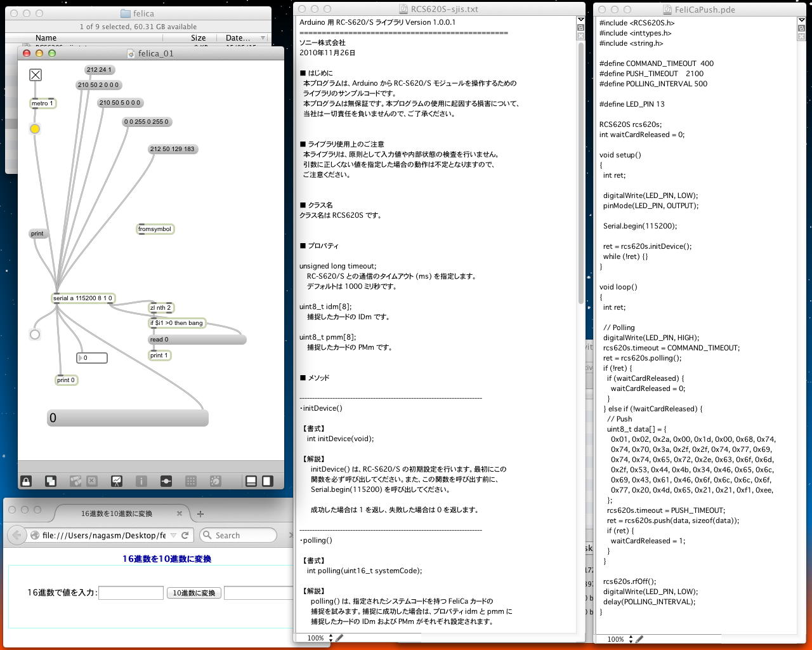This screenshot has width=812, height=650.
Task: Close the 16進数を10進数に変換 tab
Action: click(x=180, y=514)
